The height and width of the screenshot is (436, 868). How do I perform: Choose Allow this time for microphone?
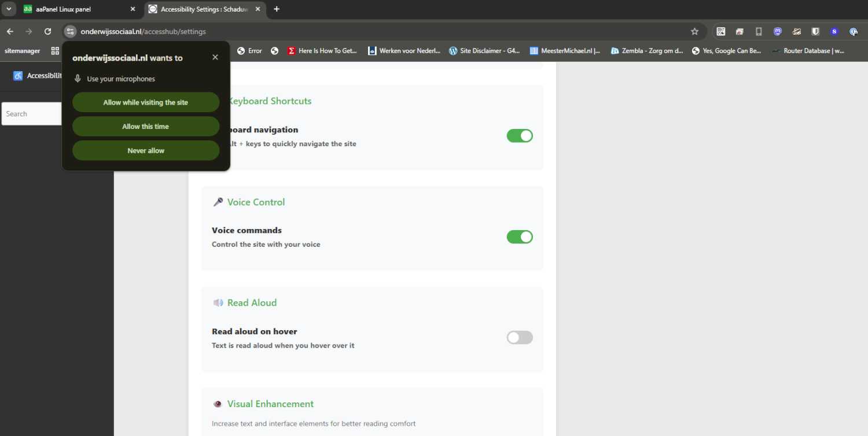[146, 127]
